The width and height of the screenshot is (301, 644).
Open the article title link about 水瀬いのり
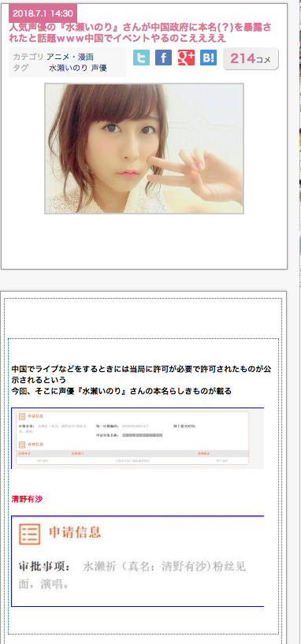point(140,33)
